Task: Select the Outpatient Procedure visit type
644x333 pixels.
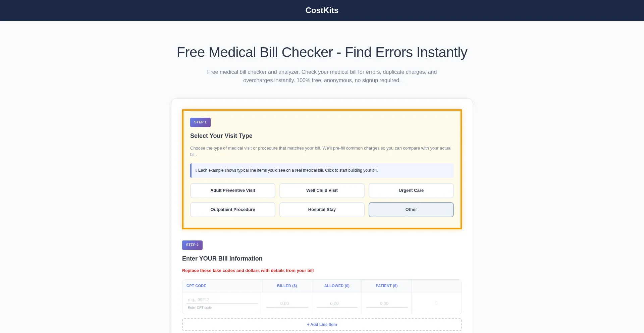Action: (x=232, y=210)
